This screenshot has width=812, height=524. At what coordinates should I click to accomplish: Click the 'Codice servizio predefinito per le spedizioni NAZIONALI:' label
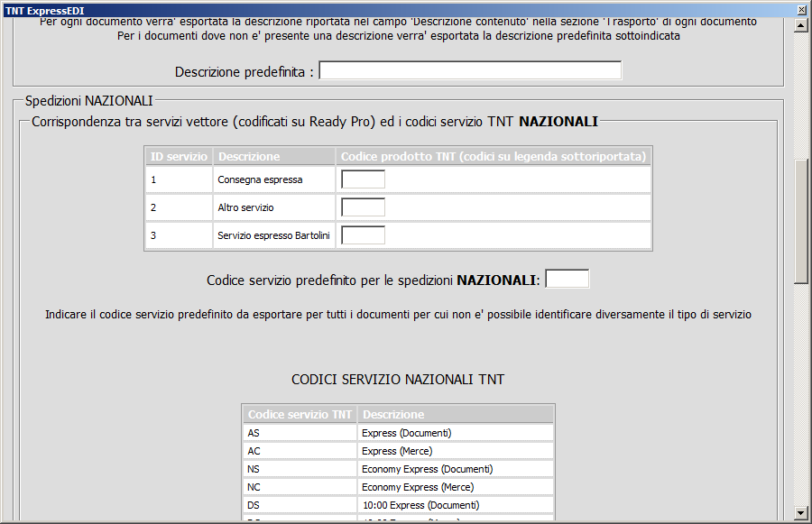pyautogui.click(x=374, y=280)
